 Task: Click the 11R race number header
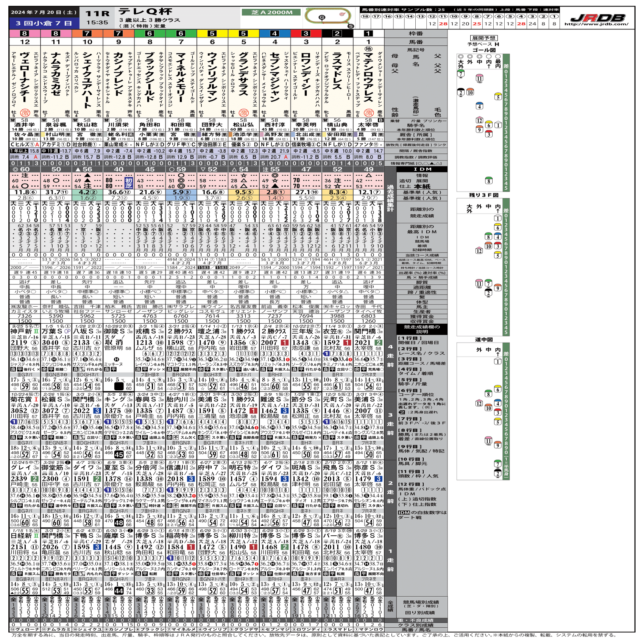[98, 13]
